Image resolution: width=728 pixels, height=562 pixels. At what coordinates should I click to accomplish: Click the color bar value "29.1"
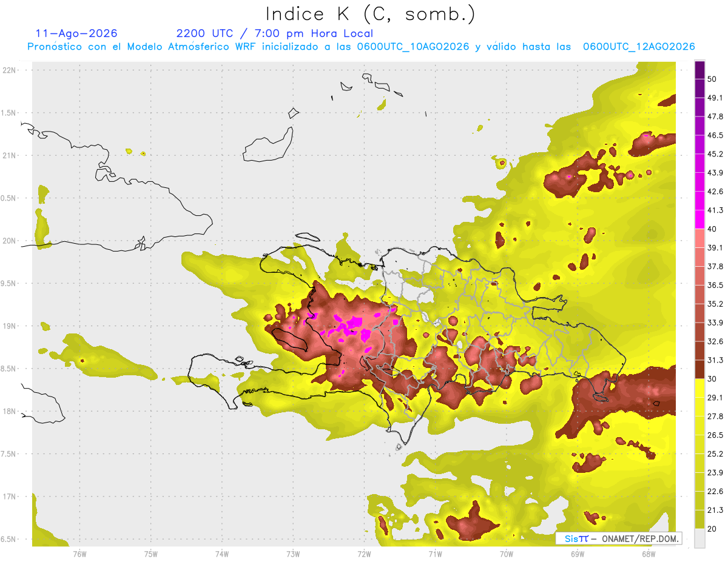pos(715,398)
